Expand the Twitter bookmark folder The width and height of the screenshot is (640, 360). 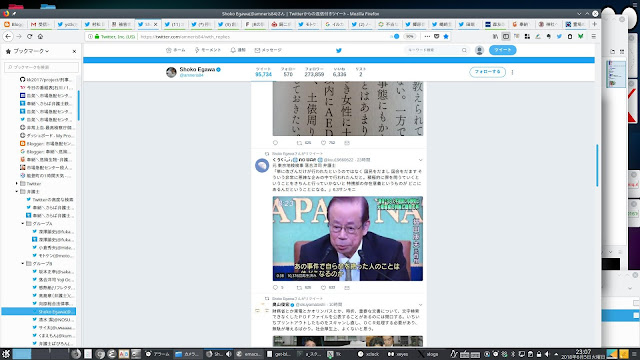(x=17, y=183)
